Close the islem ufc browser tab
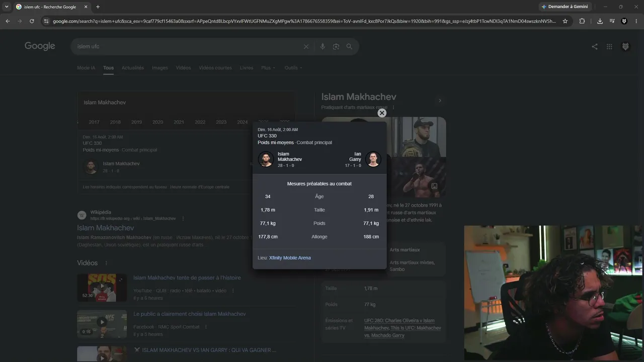This screenshot has height=362, width=644. (x=86, y=7)
